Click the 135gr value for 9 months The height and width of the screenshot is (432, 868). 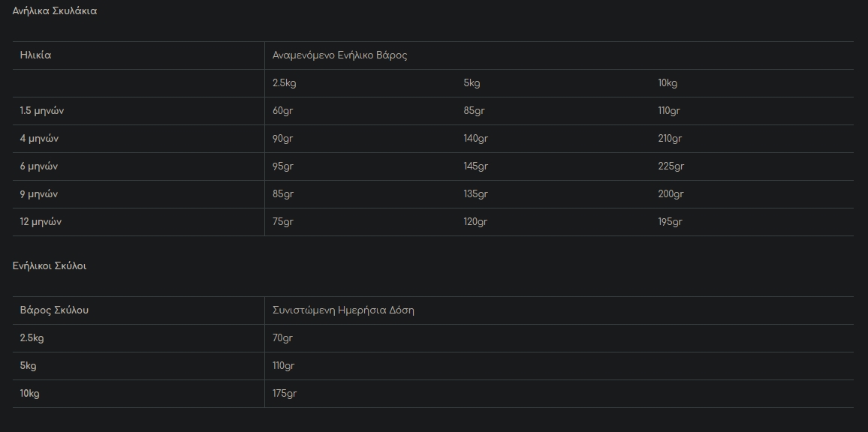click(x=476, y=194)
